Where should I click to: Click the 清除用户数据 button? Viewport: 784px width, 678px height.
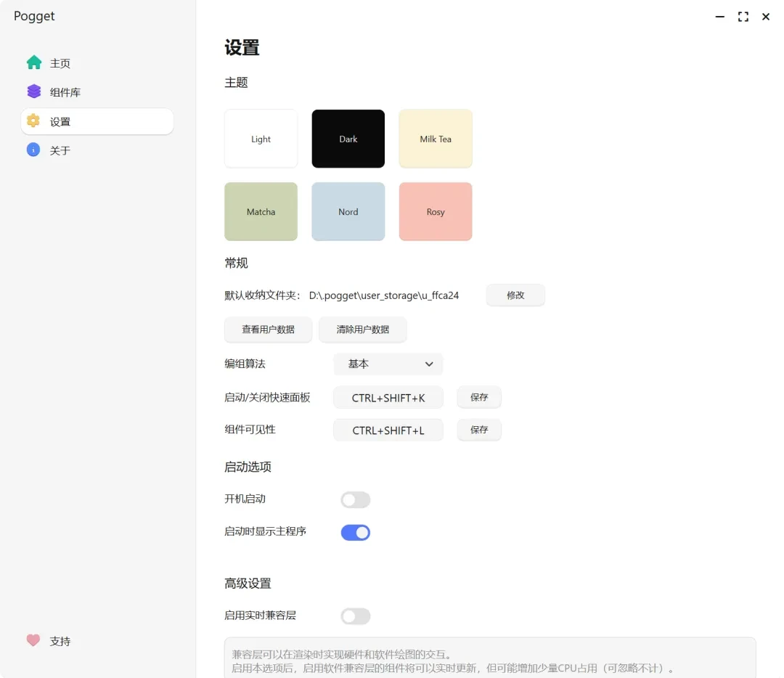(x=362, y=329)
